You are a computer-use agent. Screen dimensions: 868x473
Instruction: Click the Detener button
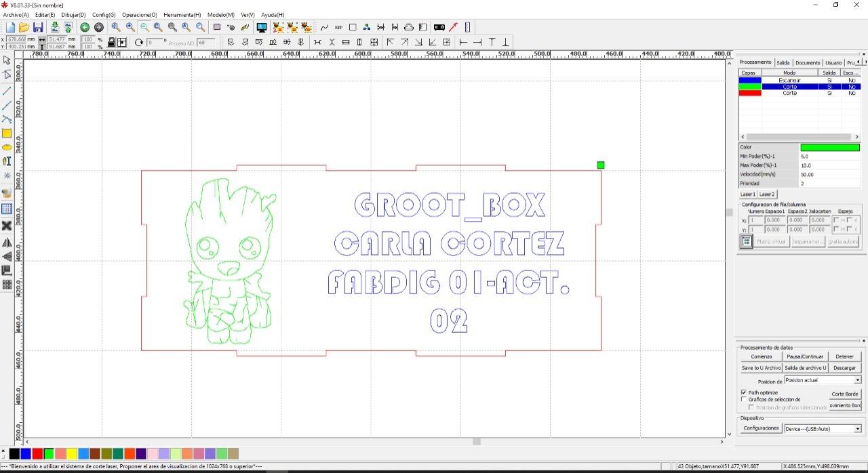point(844,356)
